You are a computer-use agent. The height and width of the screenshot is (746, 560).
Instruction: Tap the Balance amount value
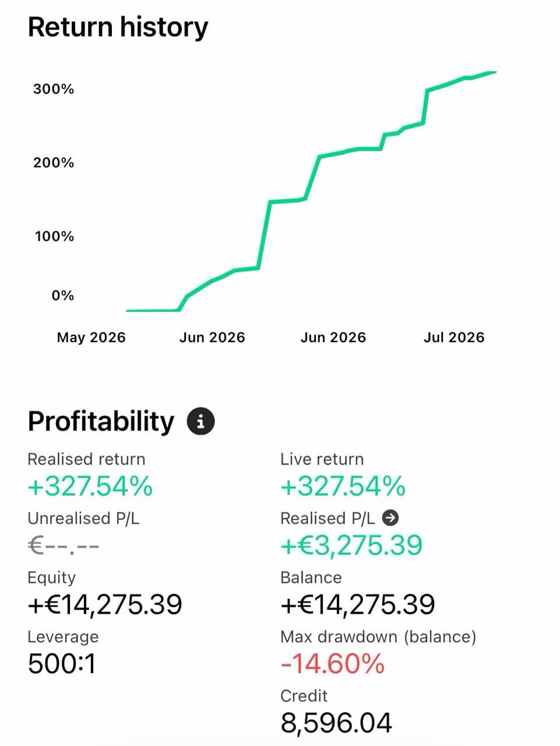358,604
